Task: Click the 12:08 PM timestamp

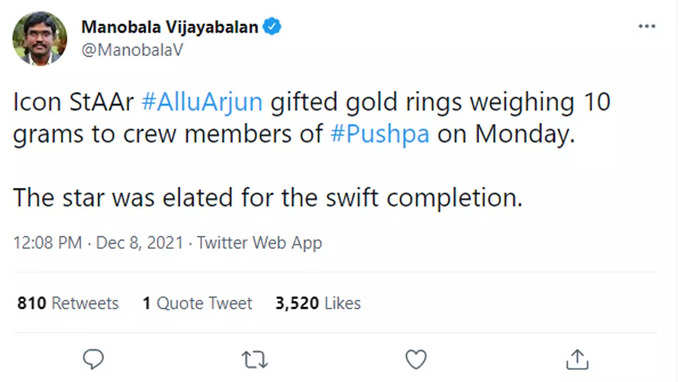Action: (48, 242)
